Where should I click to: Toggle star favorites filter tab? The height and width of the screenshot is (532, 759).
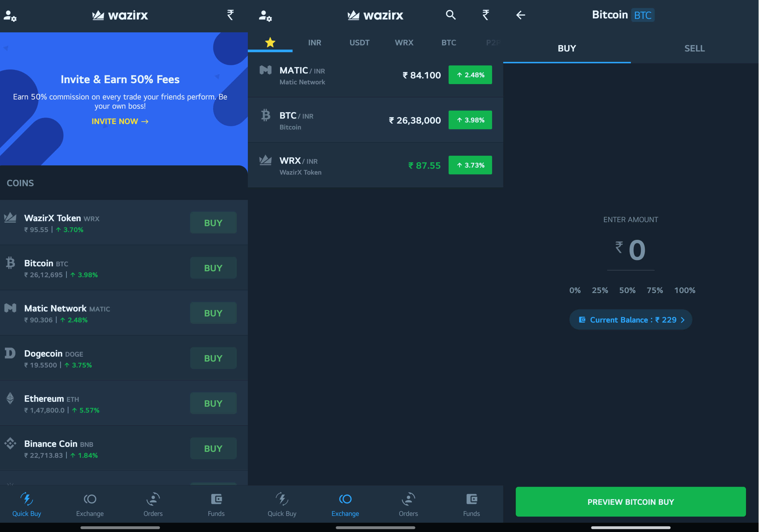point(270,42)
